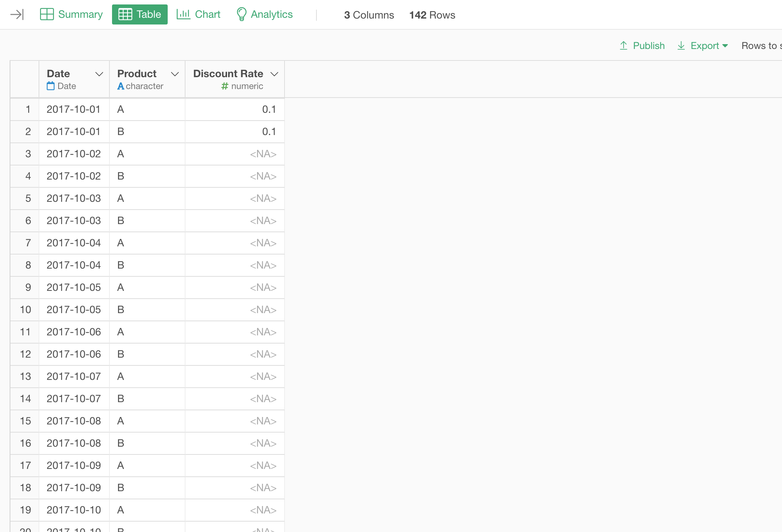Viewport: 782px width, 532px height.
Task: Click the calendar icon under the Date header
Action: coord(50,86)
